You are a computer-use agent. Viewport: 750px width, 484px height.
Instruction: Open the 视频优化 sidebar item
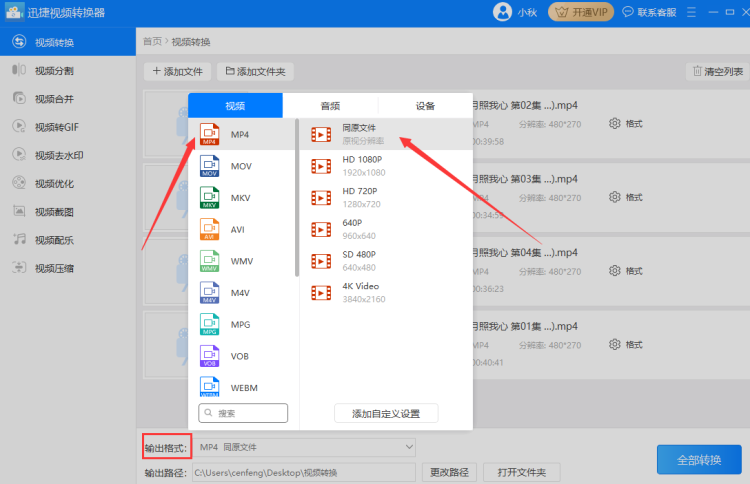[x=67, y=184]
